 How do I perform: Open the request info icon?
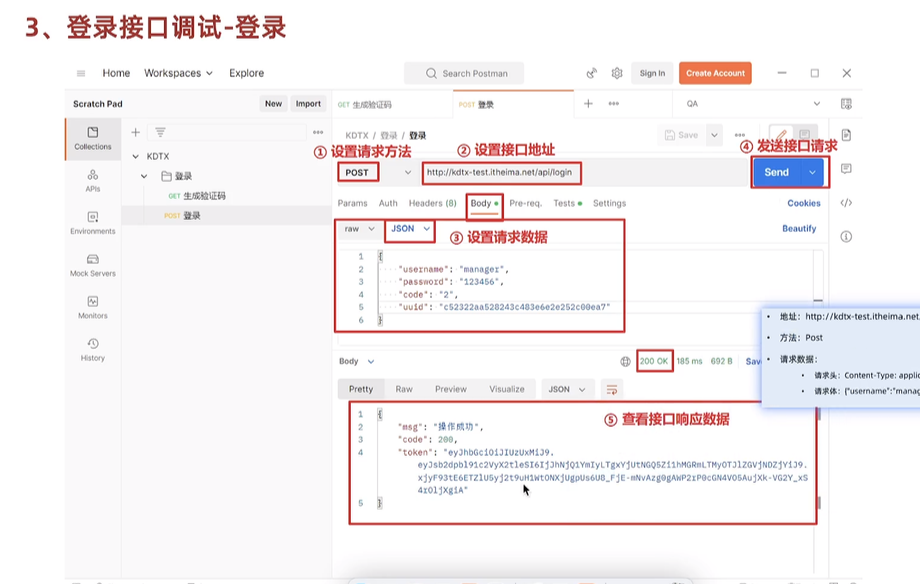point(846,237)
